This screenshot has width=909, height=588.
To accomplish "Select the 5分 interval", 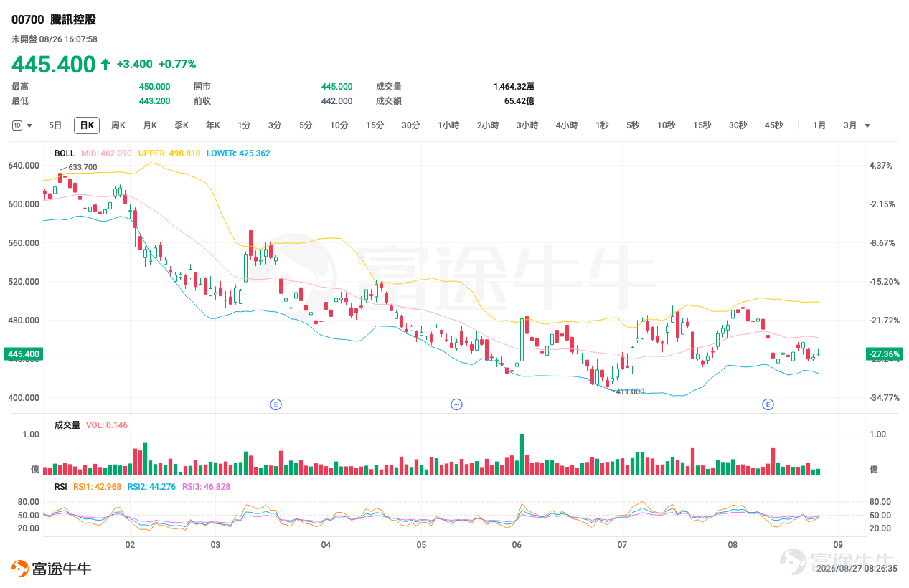I will pos(306,125).
